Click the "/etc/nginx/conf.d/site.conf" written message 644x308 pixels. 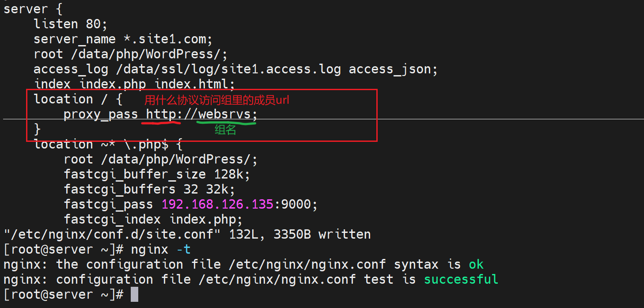187,234
